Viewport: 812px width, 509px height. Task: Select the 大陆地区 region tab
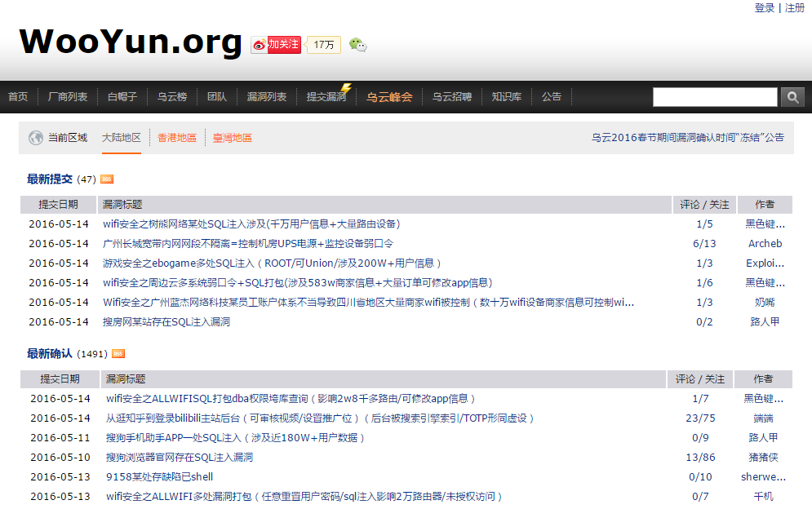pos(121,138)
